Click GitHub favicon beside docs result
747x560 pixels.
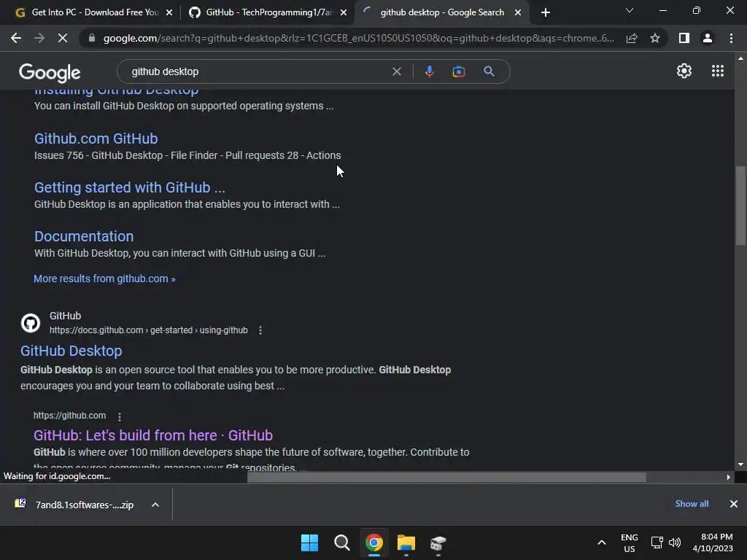(x=31, y=323)
